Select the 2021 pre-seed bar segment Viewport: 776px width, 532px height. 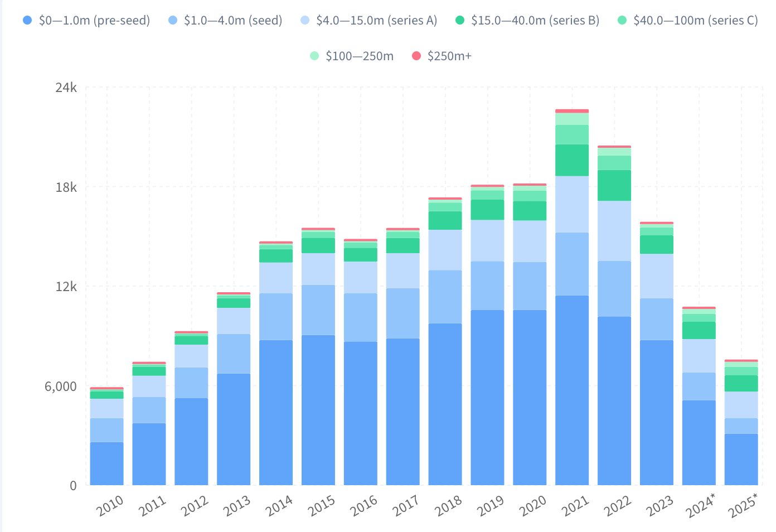[572, 390]
